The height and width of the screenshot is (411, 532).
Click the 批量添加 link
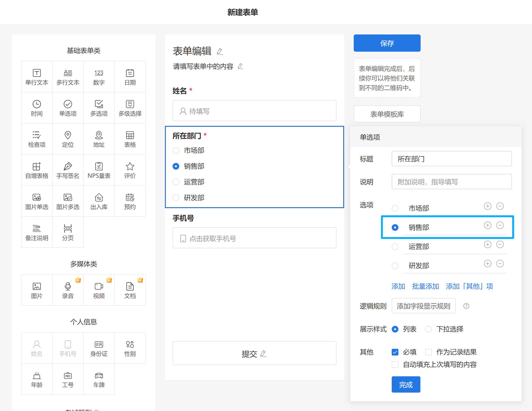(425, 286)
